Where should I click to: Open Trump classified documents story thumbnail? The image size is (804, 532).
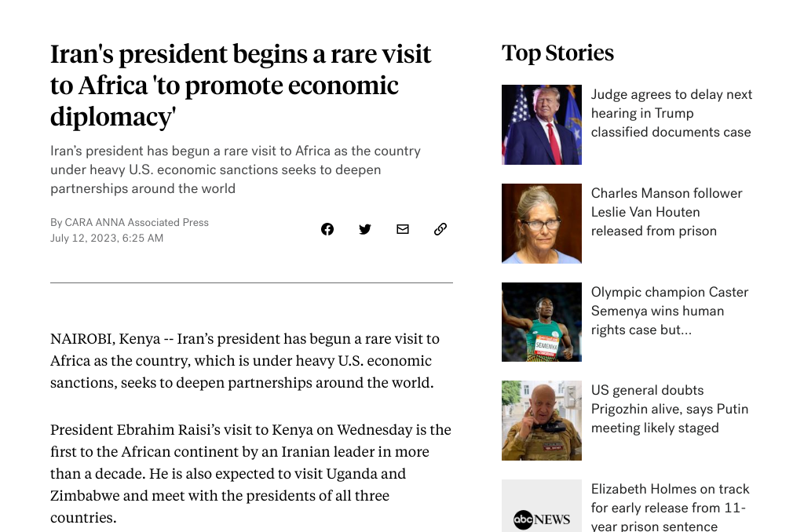(x=542, y=125)
